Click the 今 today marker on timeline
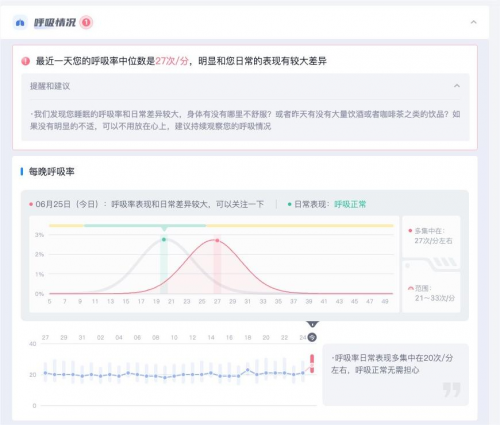Image resolution: width=500 pixels, height=425 pixels. [x=312, y=337]
